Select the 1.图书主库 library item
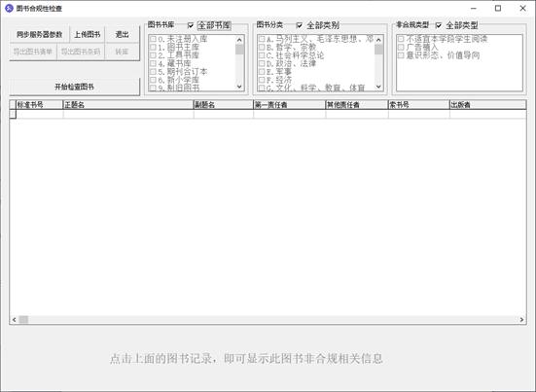536x392 pixels. 175,47
